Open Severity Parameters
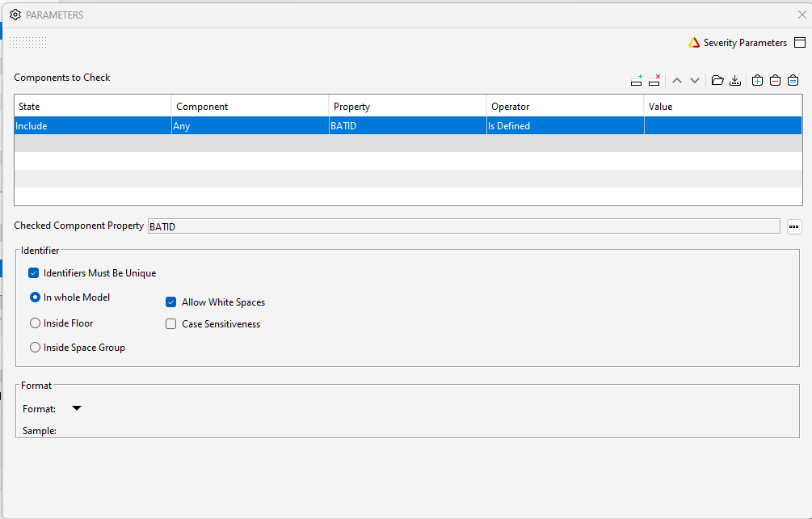The height and width of the screenshot is (519, 812). tap(745, 43)
